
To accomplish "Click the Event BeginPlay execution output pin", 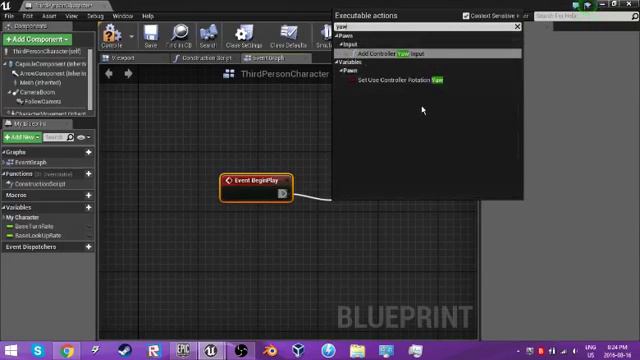I will pos(282,193).
